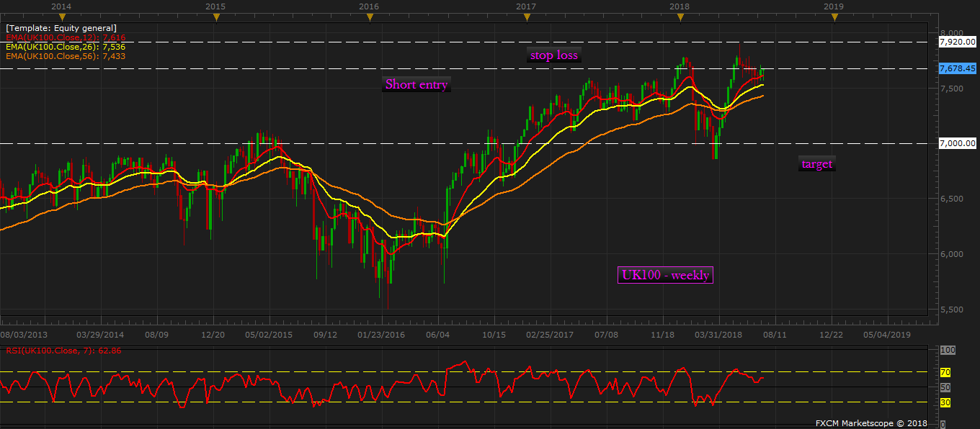Click the RSI 50 midline level tag
This screenshot has height=429, width=980.
tap(945, 387)
